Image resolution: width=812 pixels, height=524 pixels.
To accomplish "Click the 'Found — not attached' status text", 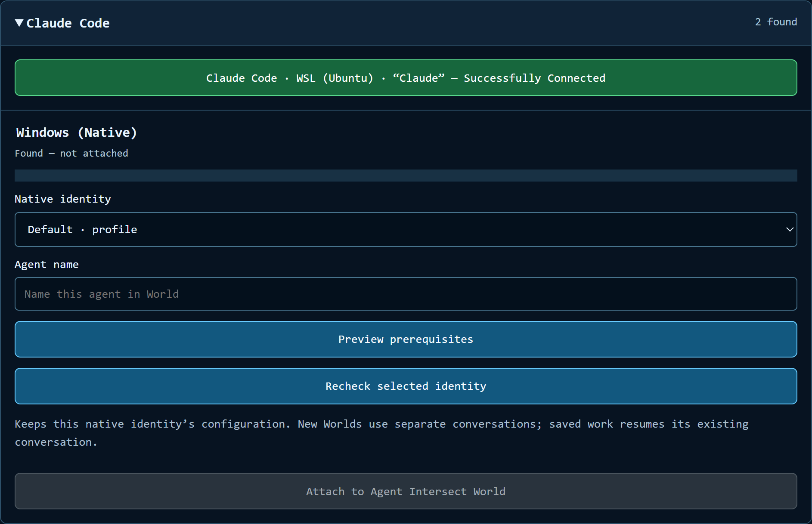I will (71, 154).
